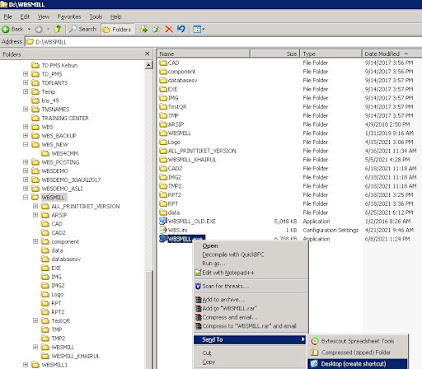Sort by the Size column header
Screen dimensions: 422x369
[274, 54]
